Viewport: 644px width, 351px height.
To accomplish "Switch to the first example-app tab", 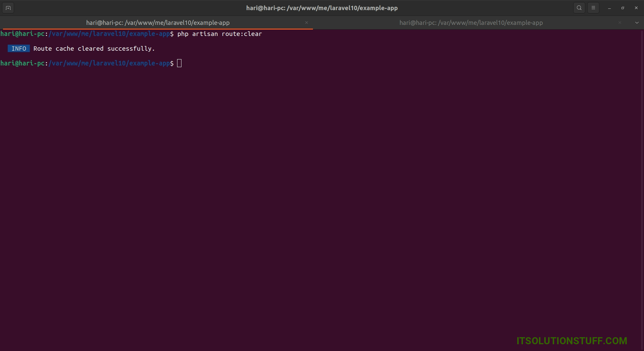I will [158, 23].
